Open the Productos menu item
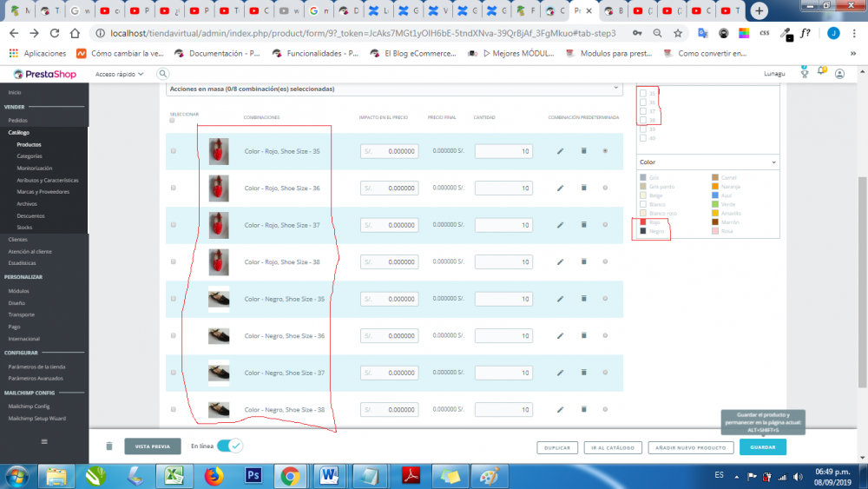The width and height of the screenshot is (868, 489). point(29,144)
